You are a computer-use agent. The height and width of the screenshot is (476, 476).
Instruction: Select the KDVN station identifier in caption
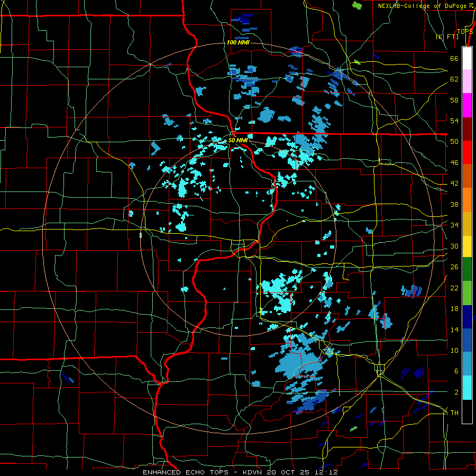click(x=253, y=472)
